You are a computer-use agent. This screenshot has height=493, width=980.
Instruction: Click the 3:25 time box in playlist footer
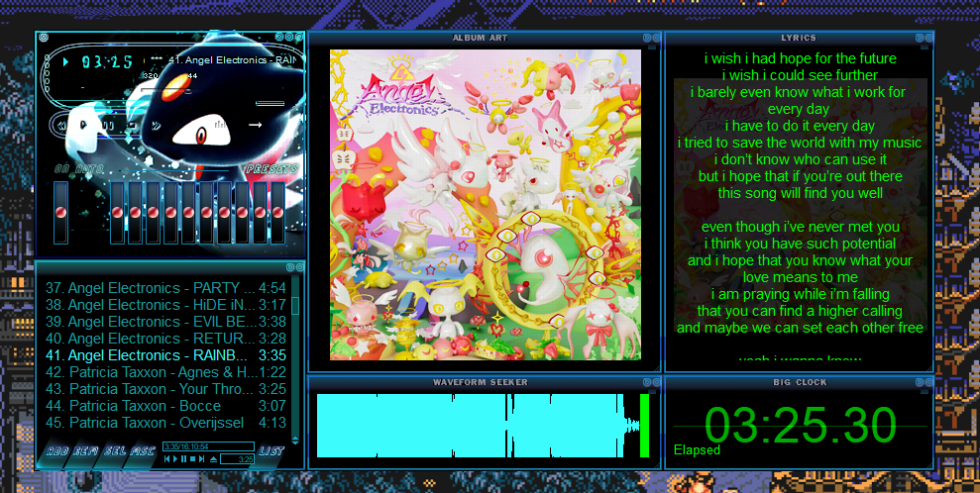click(x=238, y=459)
